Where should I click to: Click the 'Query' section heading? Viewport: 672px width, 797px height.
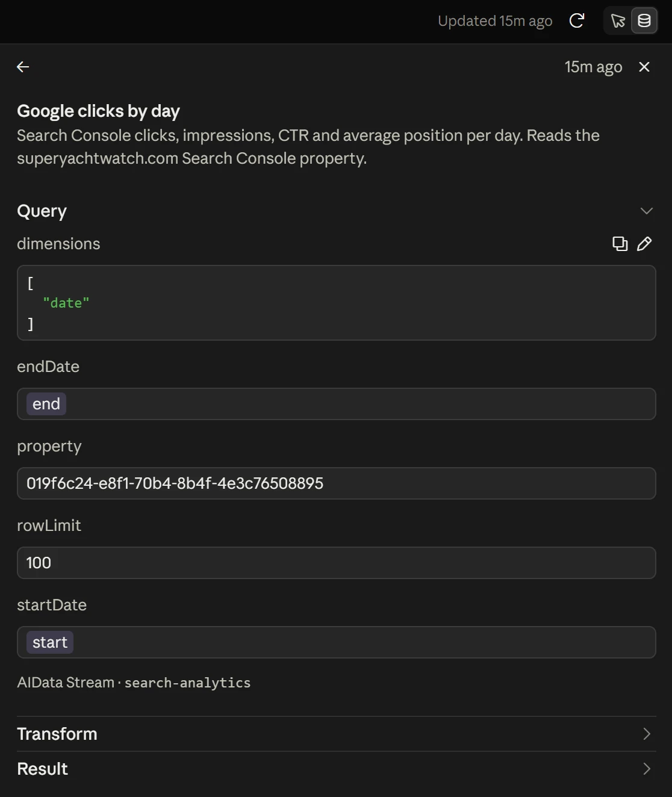click(x=42, y=211)
